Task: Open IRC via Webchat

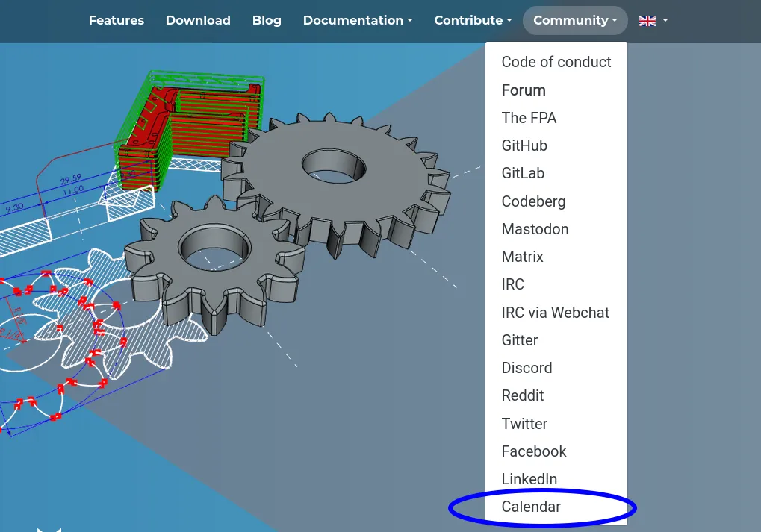Action: tap(555, 313)
